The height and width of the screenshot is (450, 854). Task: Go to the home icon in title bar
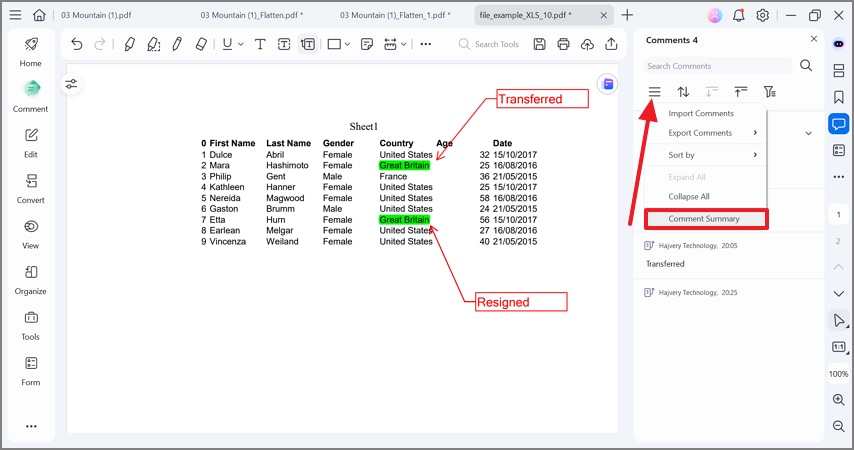click(39, 15)
